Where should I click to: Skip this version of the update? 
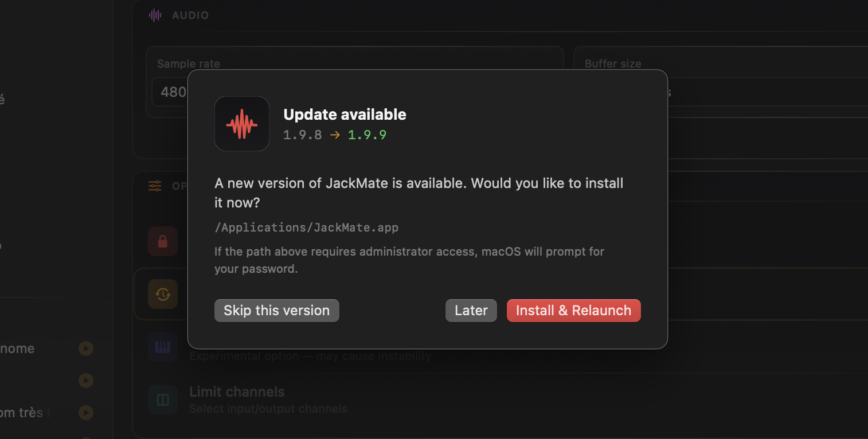pos(277,311)
